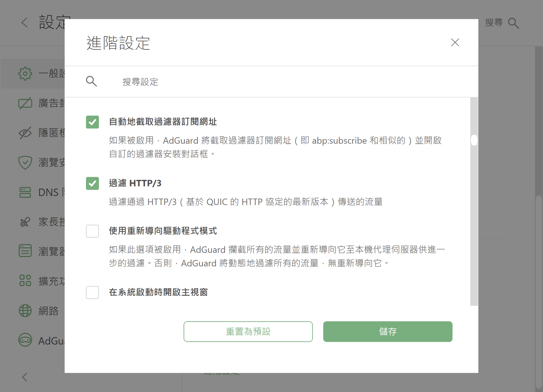Enable 在系統啟動時開啟主視窗 checkbox
This screenshot has width=543, height=392.
[x=92, y=293]
